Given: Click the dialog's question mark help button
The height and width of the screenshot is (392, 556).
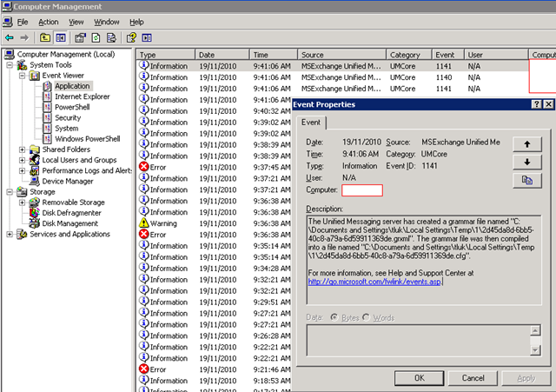Looking at the screenshot, I should [537, 104].
